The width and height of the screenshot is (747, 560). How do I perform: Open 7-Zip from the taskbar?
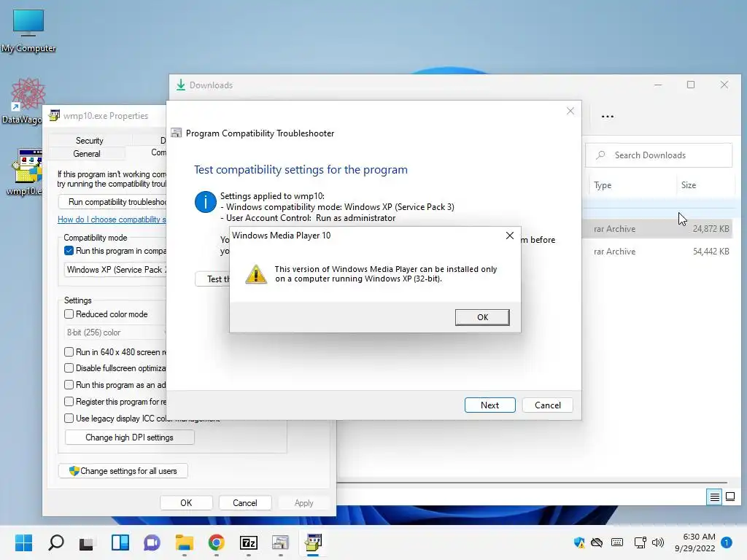click(249, 542)
